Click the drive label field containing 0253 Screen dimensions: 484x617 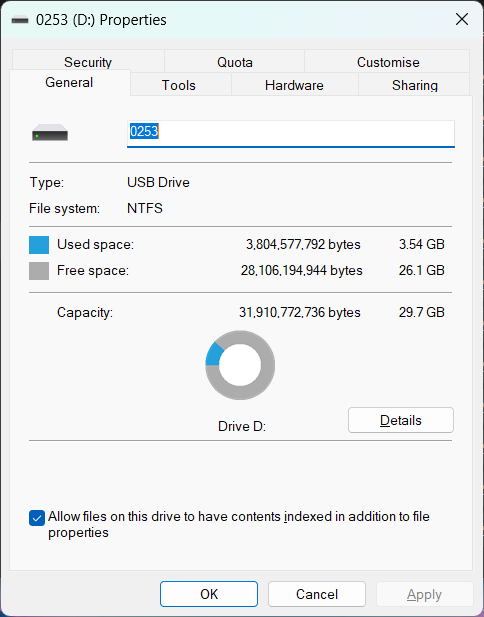pos(291,134)
